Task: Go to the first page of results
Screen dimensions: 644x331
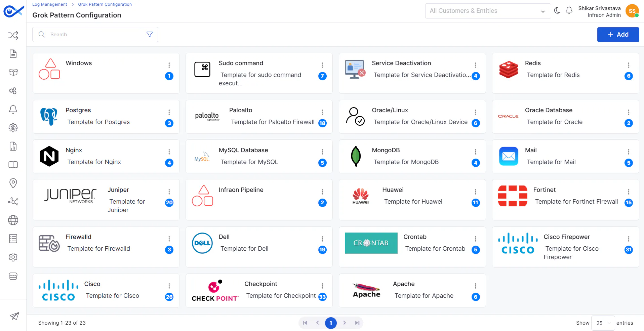Action: [305, 323]
